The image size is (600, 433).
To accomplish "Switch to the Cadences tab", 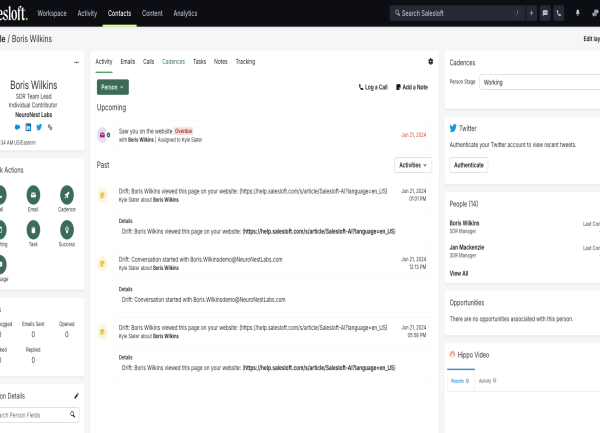I will click(173, 62).
